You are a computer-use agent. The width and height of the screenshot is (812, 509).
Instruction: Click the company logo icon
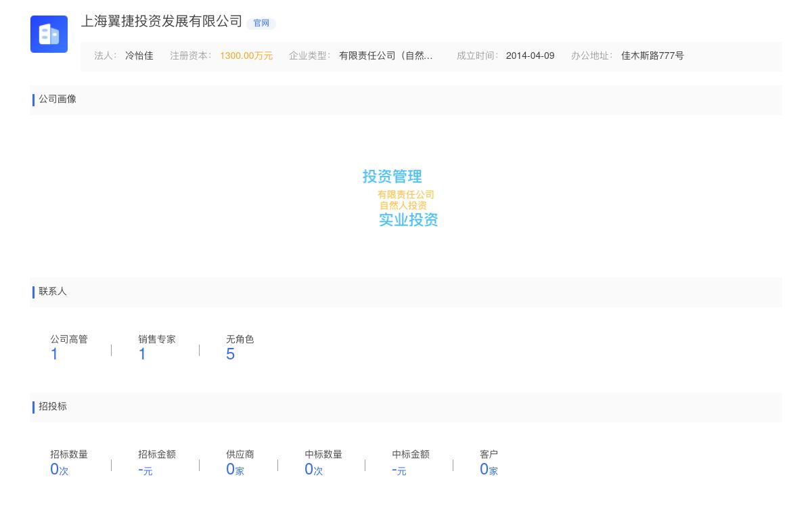(49, 34)
